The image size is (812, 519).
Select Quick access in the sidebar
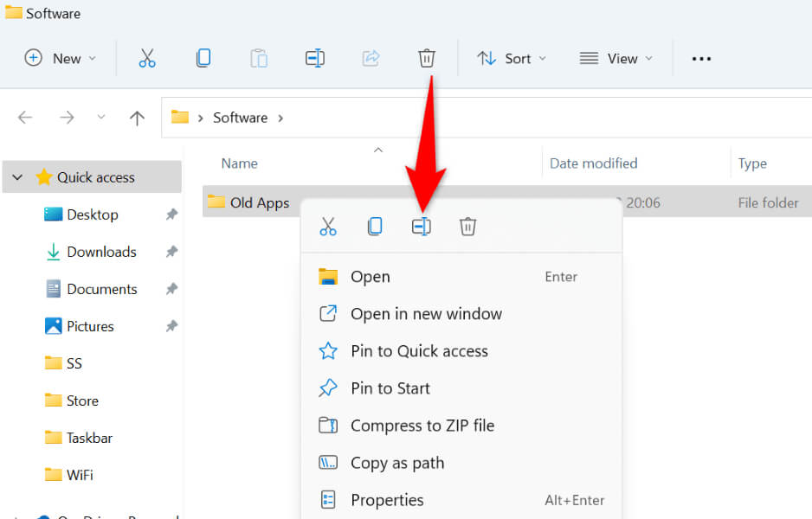pos(92,177)
